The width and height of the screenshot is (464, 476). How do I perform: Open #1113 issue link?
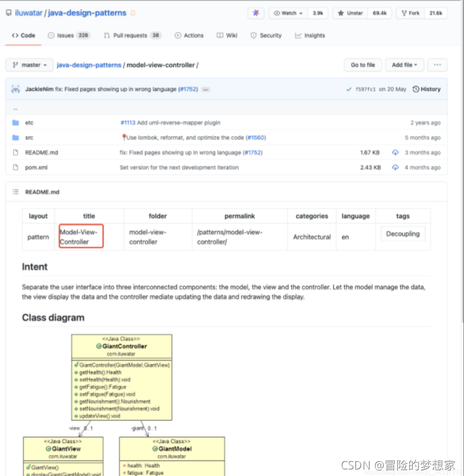127,123
